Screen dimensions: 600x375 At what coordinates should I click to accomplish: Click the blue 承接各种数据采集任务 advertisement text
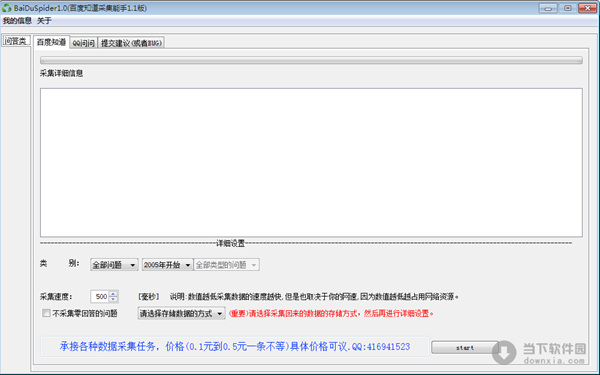(235, 347)
